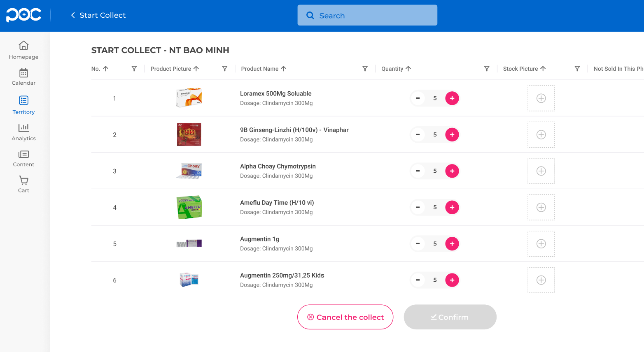Sort by Product Picture column
This screenshot has height=352, width=644.
(x=196, y=69)
